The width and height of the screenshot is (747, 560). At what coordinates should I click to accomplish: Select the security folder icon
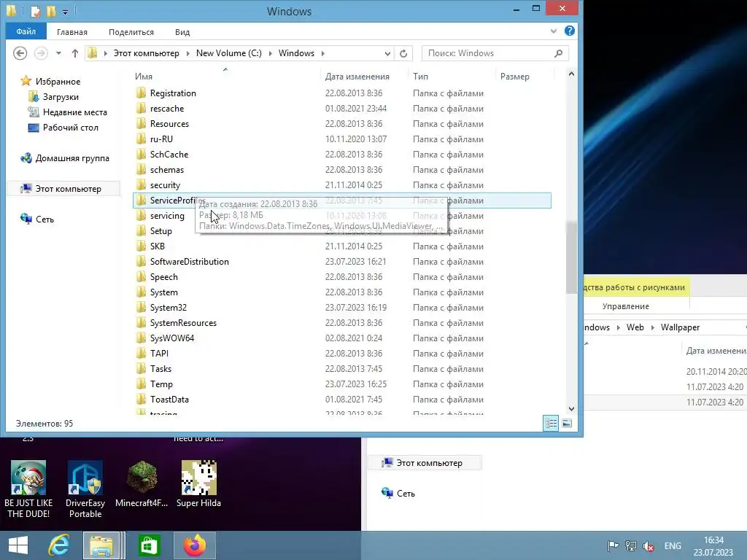tap(141, 184)
